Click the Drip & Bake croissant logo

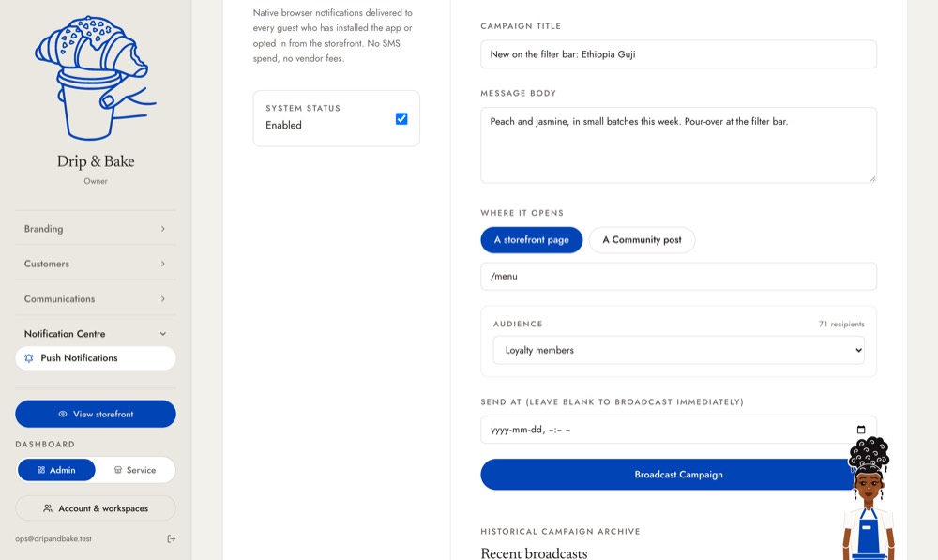[96, 79]
